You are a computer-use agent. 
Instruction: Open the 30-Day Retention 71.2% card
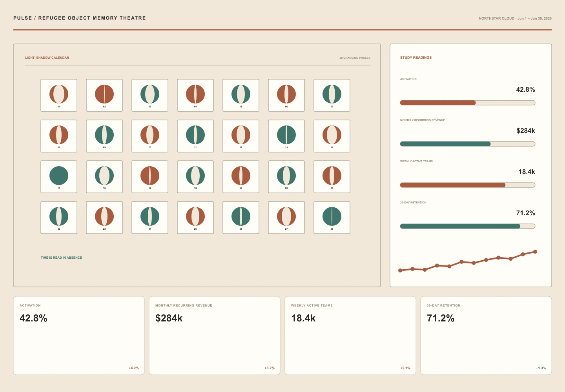486,336
